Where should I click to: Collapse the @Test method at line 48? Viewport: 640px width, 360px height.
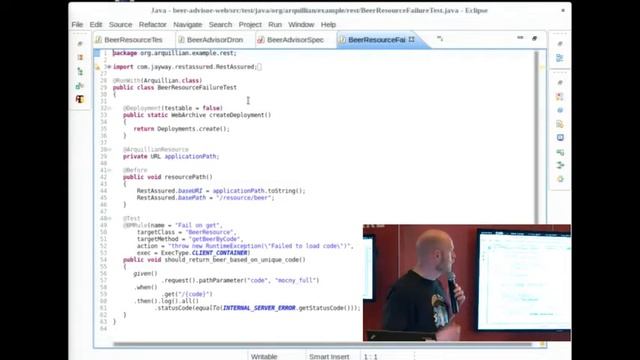click(109, 218)
